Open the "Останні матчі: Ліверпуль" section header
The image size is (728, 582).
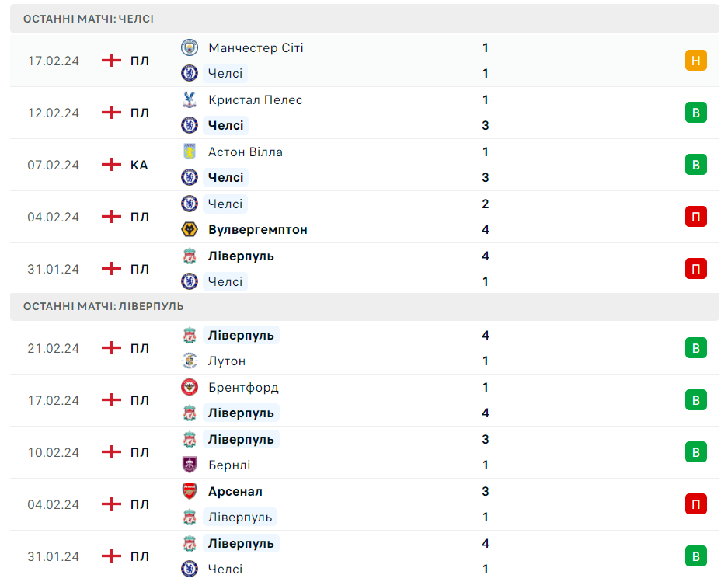[103, 306]
